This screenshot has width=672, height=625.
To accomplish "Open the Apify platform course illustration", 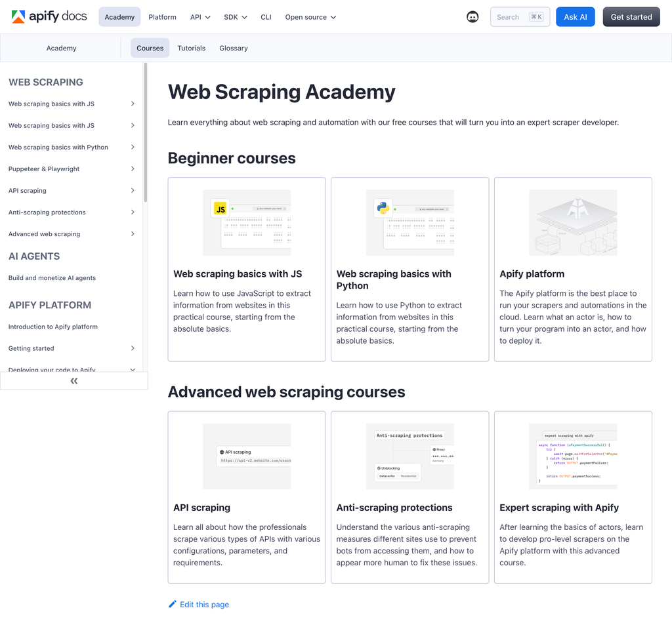I will tap(573, 223).
